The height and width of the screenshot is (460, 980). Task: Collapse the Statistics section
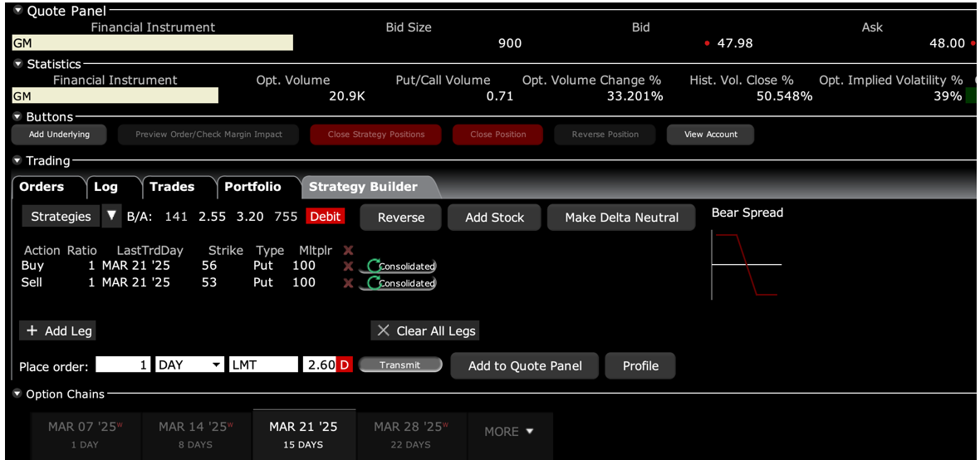point(18,64)
